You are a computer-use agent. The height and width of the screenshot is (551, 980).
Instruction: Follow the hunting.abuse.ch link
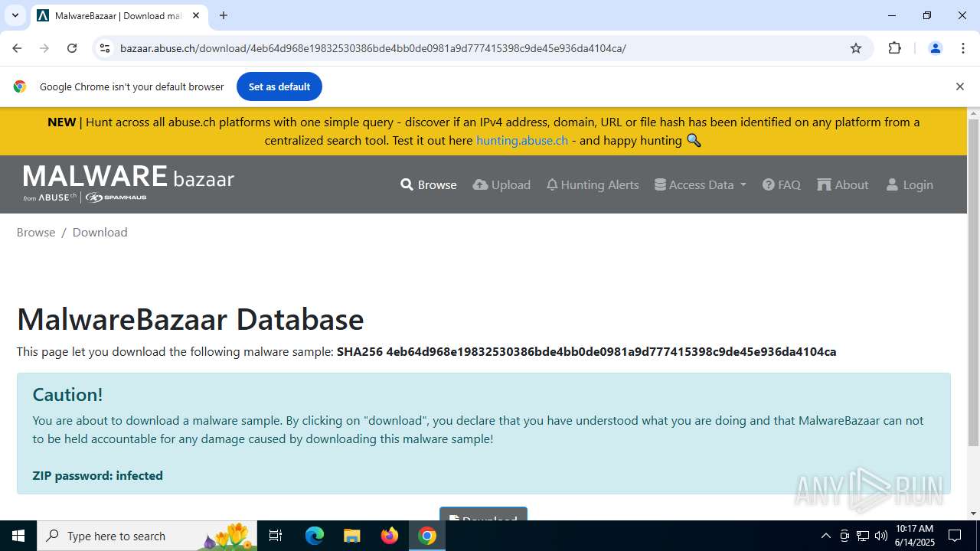click(x=522, y=140)
